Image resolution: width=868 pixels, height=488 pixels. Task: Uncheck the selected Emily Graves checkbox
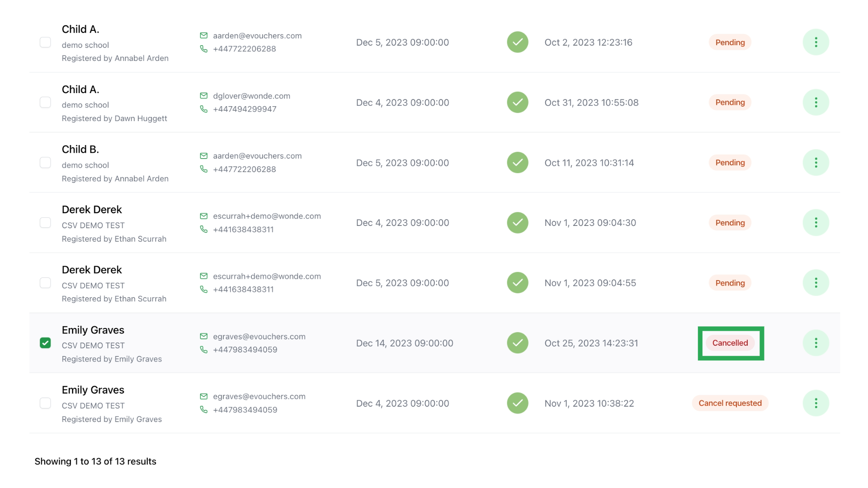click(x=45, y=343)
